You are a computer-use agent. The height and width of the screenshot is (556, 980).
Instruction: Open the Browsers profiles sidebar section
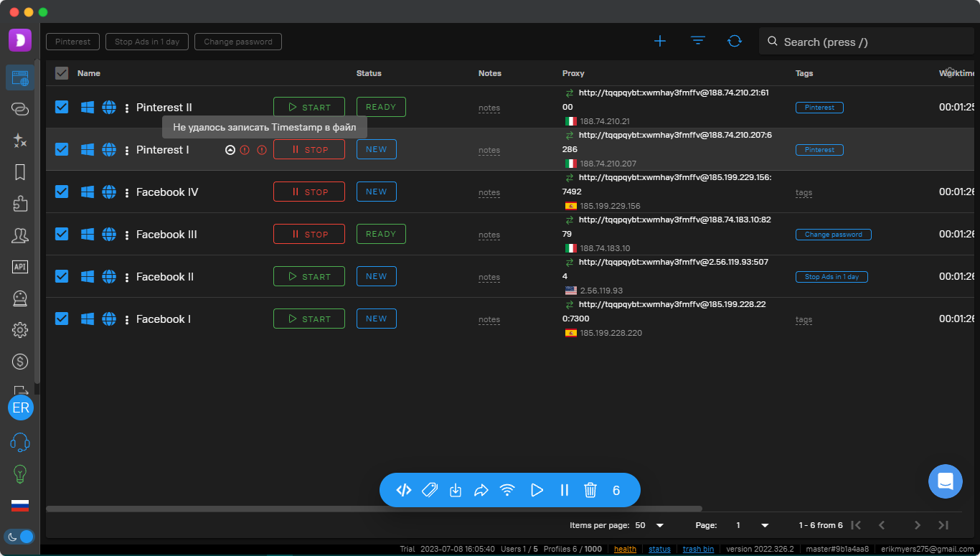click(x=20, y=77)
